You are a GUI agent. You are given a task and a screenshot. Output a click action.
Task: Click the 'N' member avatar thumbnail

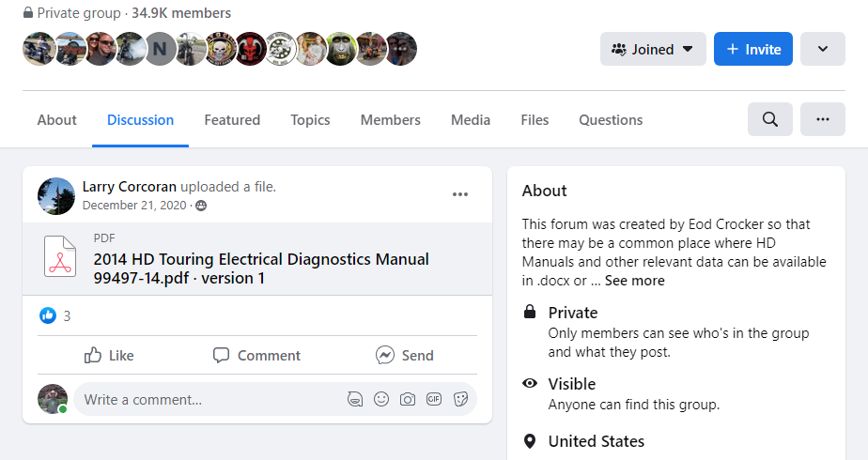pyautogui.click(x=161, y=49)
